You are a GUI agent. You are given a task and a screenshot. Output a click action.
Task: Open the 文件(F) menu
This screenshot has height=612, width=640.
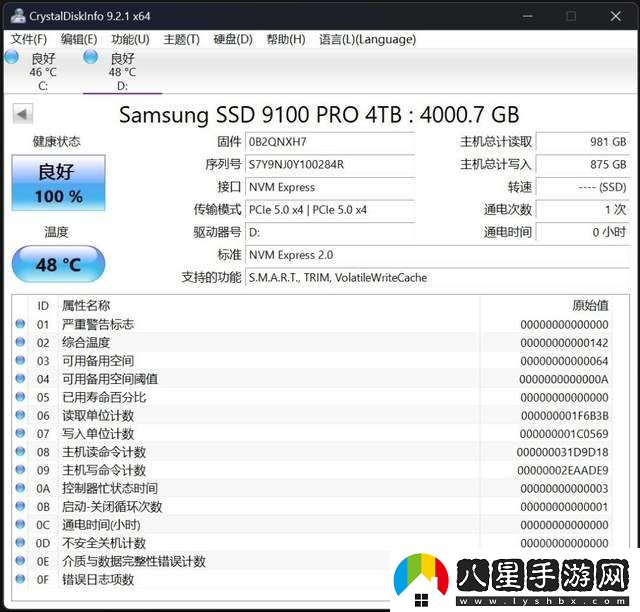coord(29,39)
